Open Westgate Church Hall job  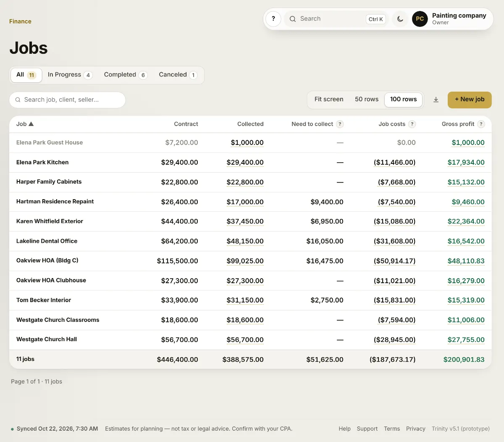click(47, 339)
